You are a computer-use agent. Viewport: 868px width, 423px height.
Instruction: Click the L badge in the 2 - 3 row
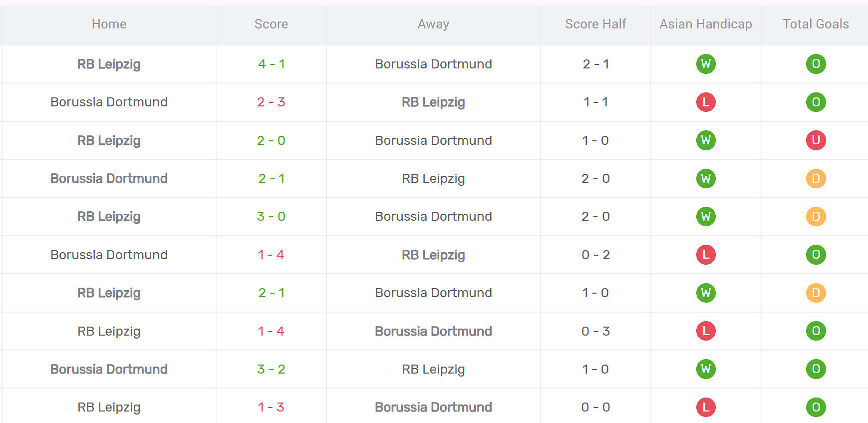(x=706, y=102)
